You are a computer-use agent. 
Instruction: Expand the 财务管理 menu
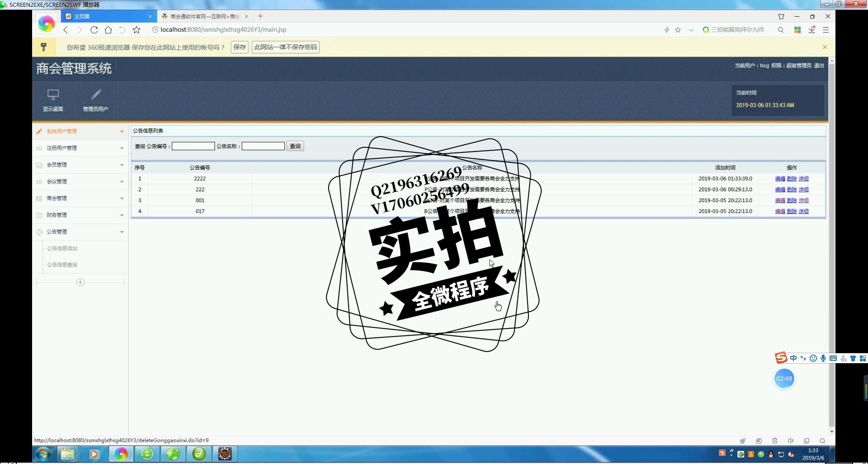pos(80,215)
